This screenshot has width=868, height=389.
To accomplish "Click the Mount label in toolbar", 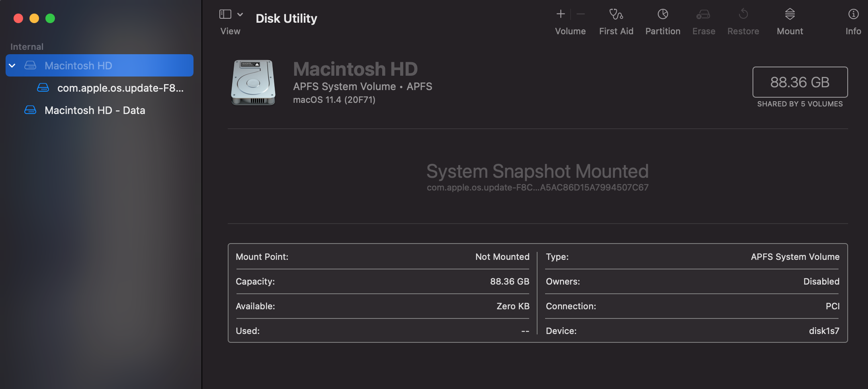I will pos(790,31).
